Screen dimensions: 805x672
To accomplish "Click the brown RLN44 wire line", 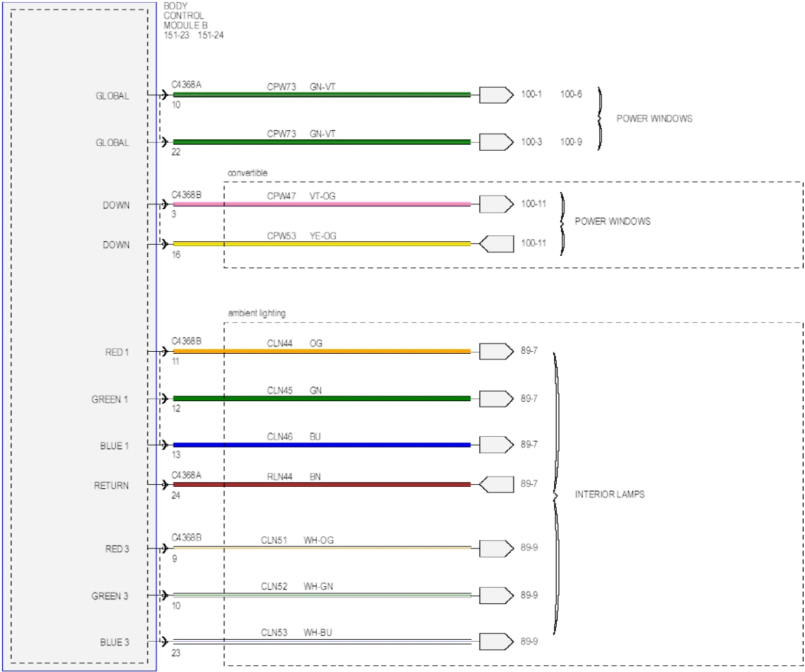I will click(x=322, y=484).
